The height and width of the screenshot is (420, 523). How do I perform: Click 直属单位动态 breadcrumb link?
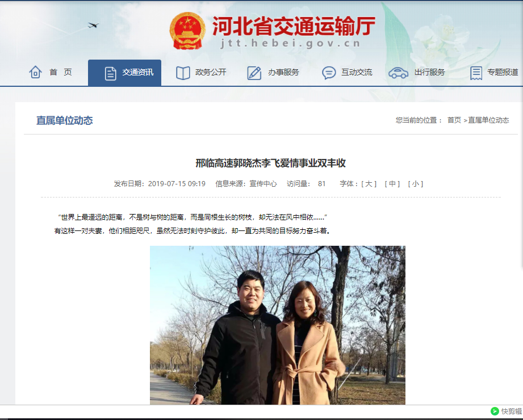pos(488,120)
